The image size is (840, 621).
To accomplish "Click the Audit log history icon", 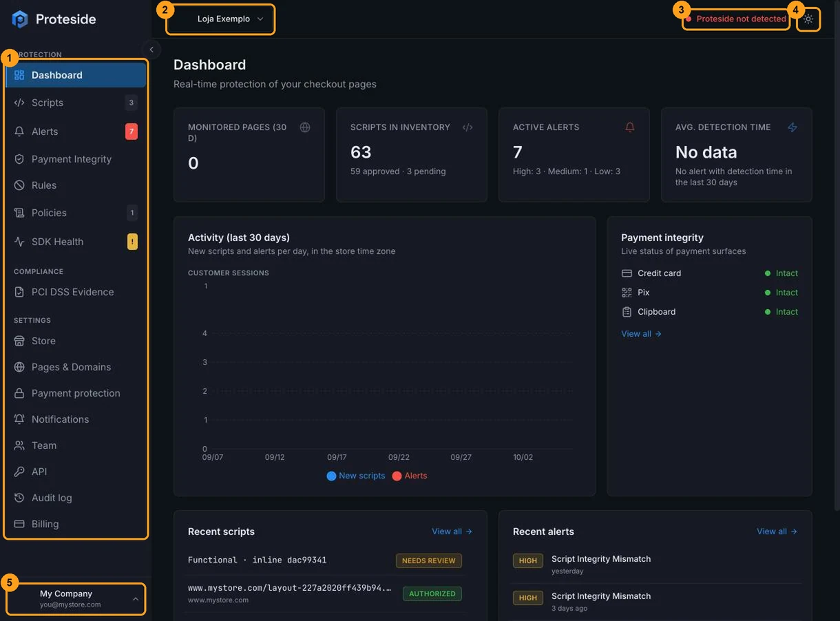I will tap(19, 498).
